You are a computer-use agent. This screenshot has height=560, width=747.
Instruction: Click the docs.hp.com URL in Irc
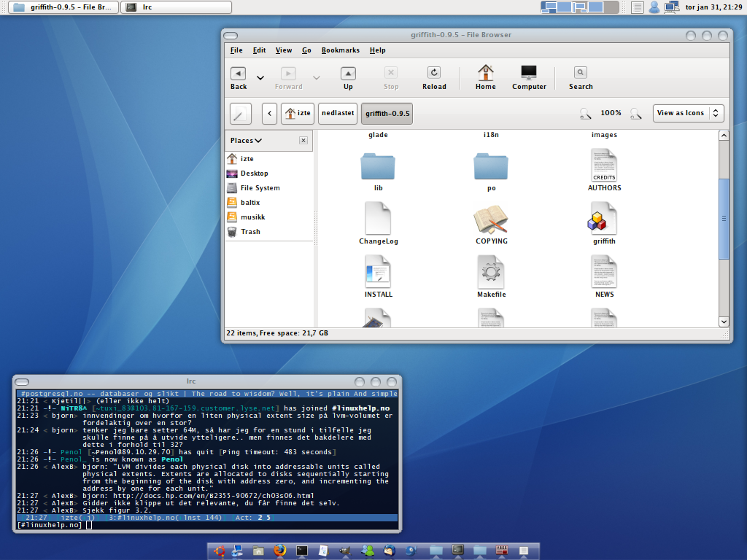click(214, 496)
